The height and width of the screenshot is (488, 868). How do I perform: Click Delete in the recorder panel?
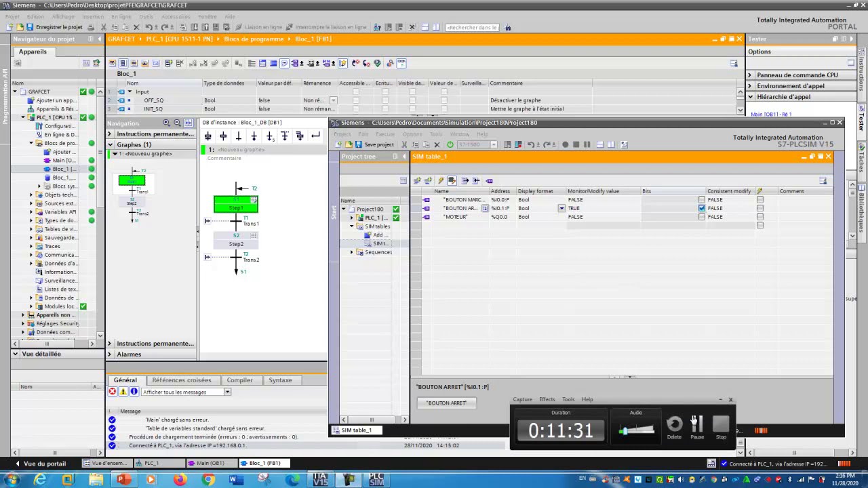[x=674, y=428]
